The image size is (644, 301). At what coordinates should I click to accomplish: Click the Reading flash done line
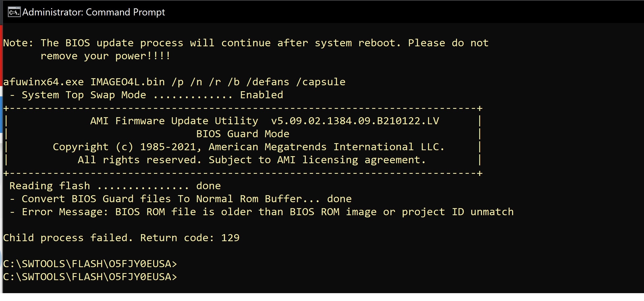115,186
